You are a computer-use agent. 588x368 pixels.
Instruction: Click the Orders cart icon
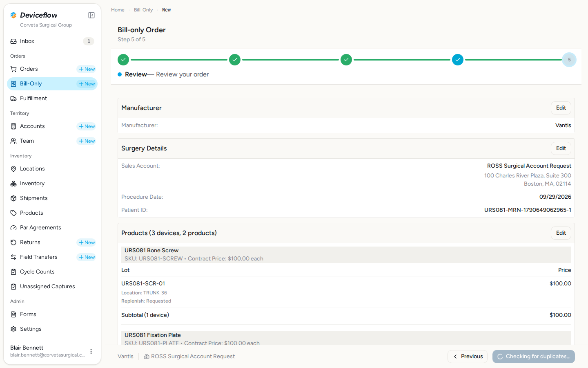pos(13,69)
